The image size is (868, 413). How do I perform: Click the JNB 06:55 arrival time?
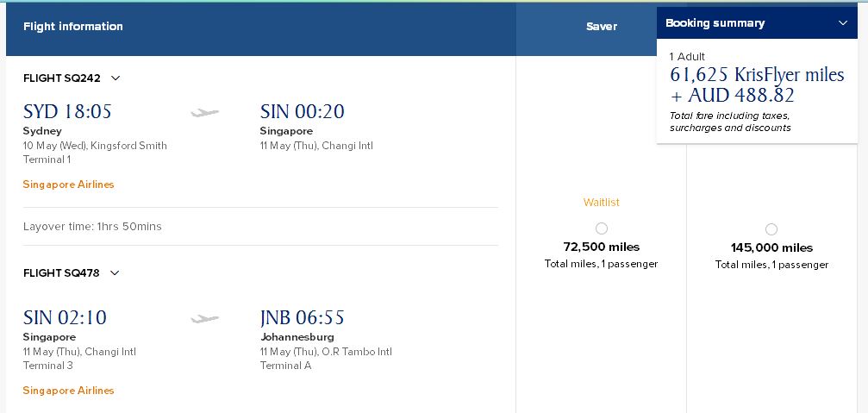[302, 318]
